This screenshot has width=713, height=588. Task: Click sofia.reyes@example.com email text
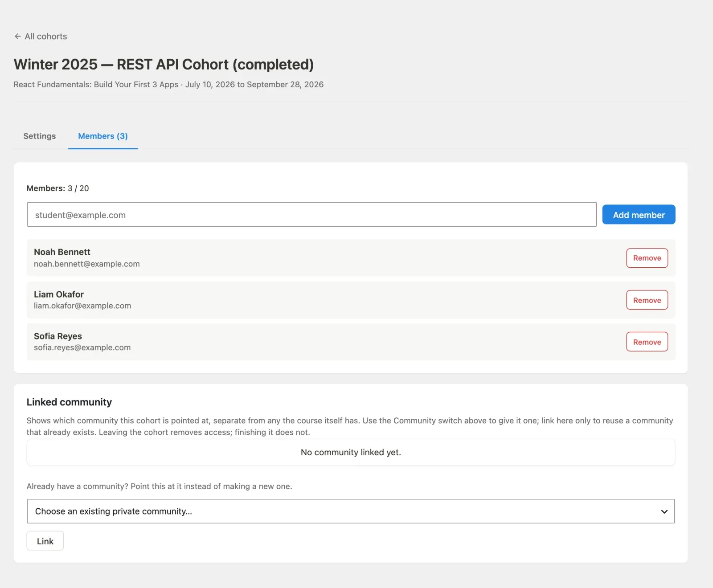tap(82, 347)
